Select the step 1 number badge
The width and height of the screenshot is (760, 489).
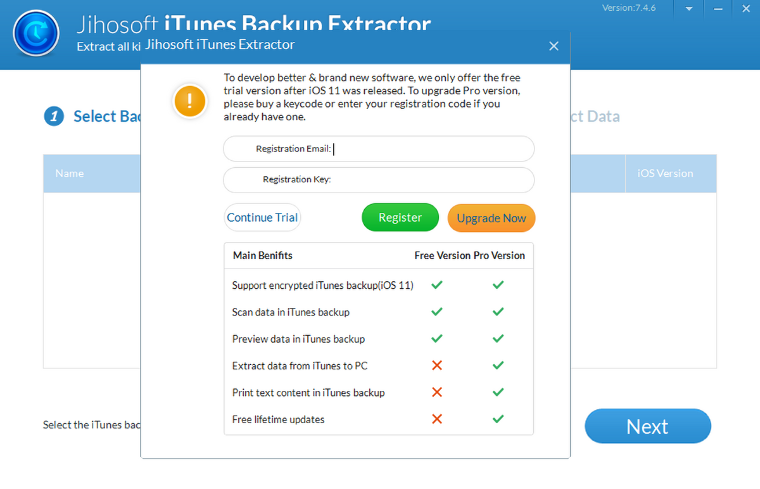(54, 116)
